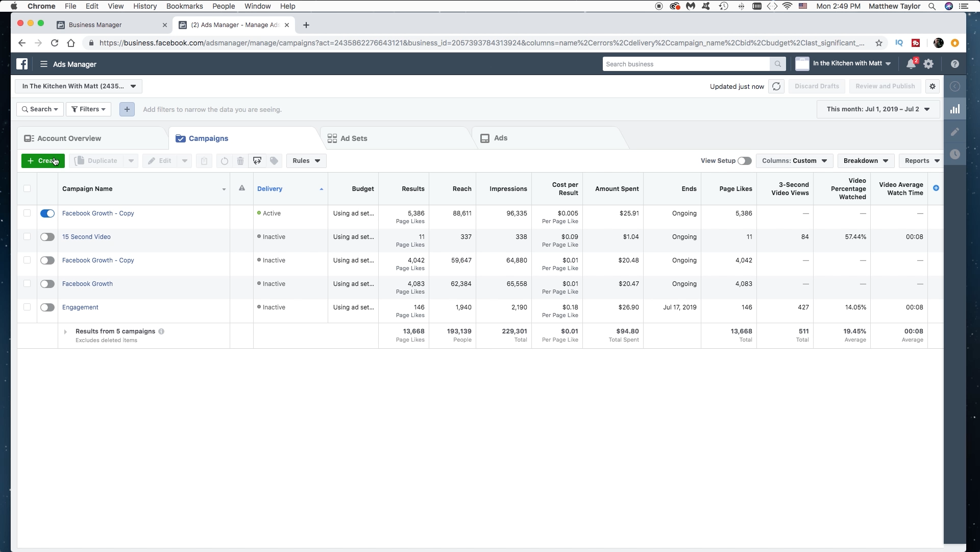Click the revert undo icon in toolbar
Image resolution: width=980 pixels, height=552 pixels.
click(224, 161)
